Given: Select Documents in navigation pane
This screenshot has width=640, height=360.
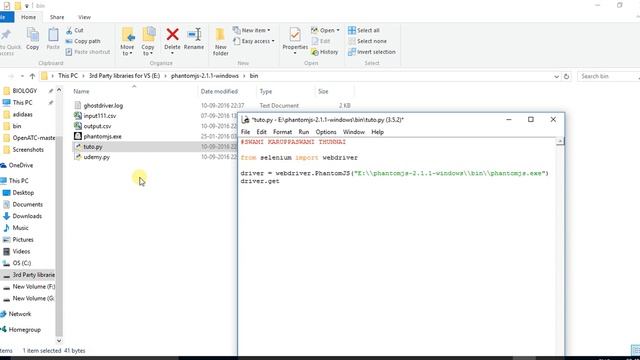Looking at the screenshot, I should 27,204.
